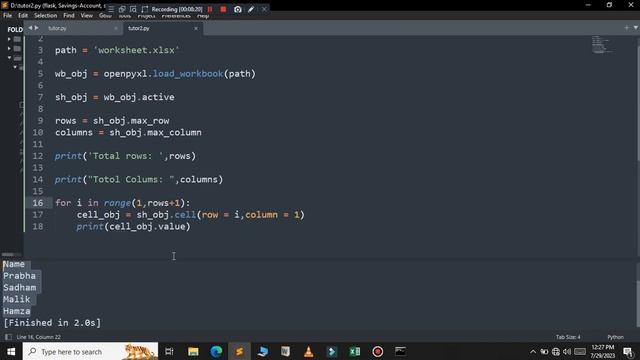Open the View menu
Viewport: 640px width, 360px height.
tap(87, 16)
